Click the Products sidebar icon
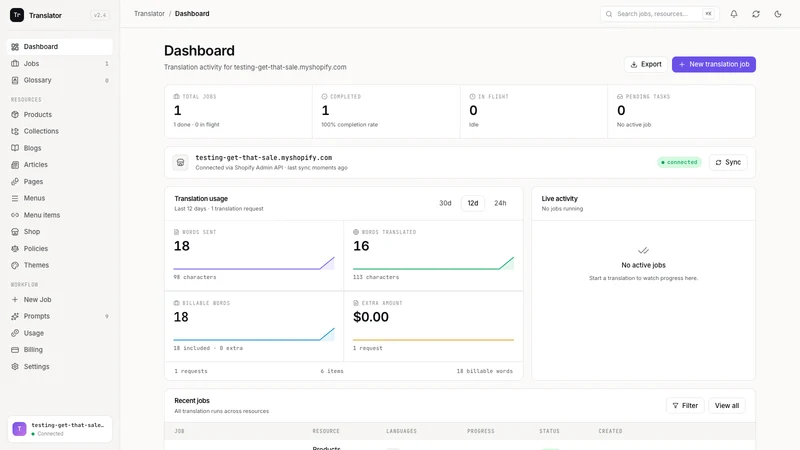800x450 pixels. [15, 114]
